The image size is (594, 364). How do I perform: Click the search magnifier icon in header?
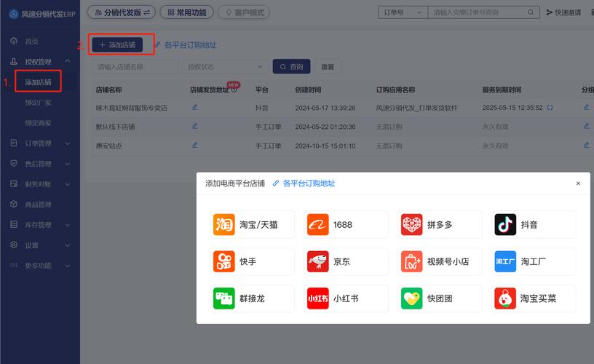[531, 12]
